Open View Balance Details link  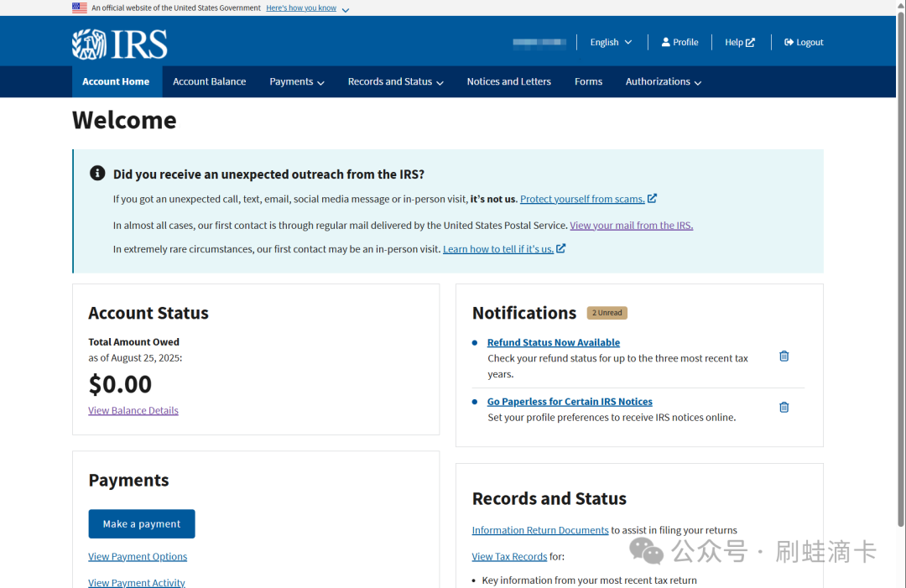[x=133, y=411]
